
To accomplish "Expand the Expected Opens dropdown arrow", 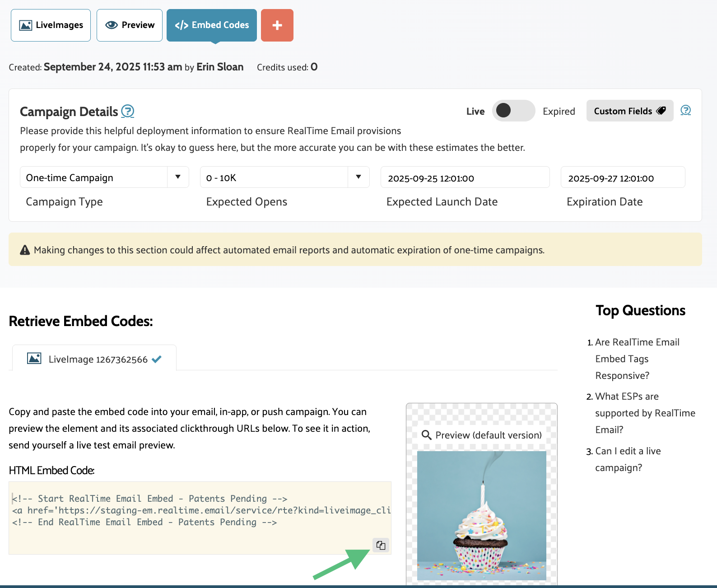I will (358, 177).
